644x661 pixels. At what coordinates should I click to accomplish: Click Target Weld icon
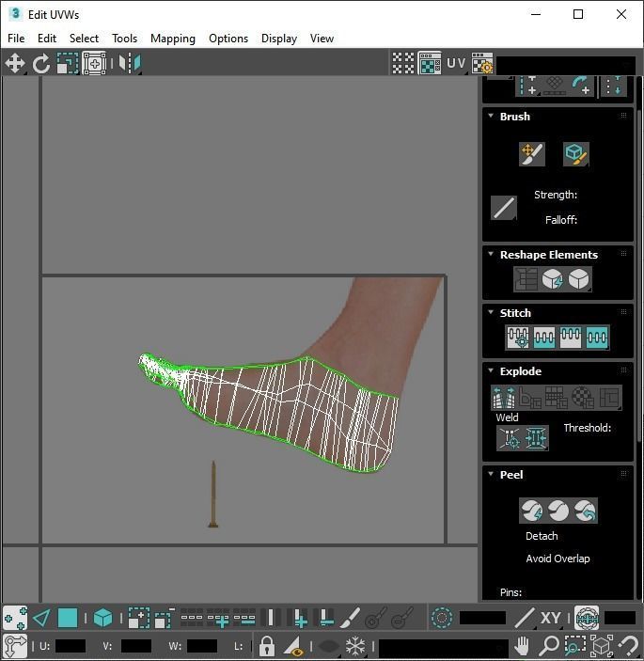(x=510, y=438)
